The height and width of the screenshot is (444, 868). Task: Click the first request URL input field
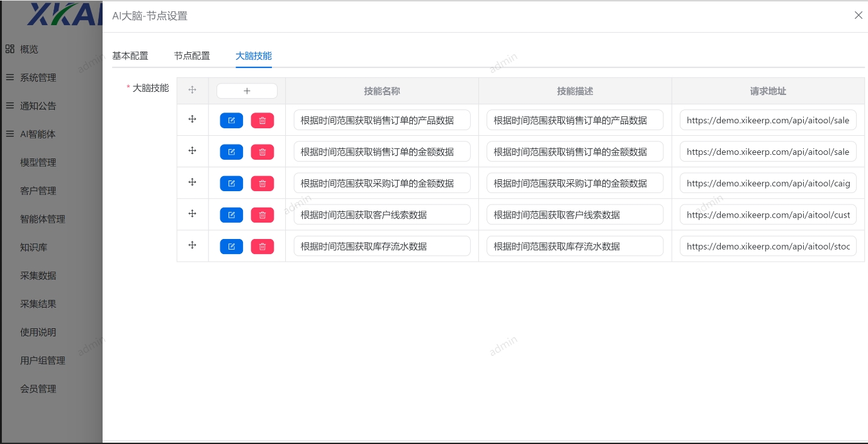768,120
